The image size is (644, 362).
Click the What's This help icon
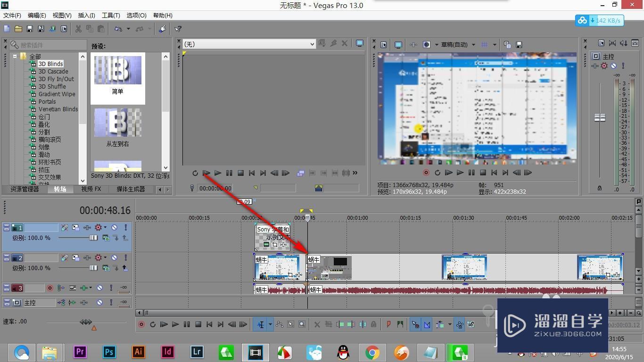coord(178,29)
